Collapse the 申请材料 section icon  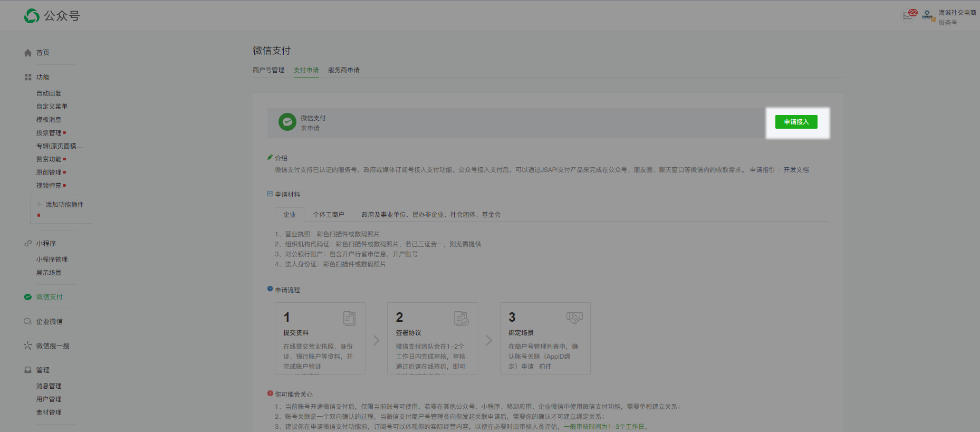click(x=270, y=194)
